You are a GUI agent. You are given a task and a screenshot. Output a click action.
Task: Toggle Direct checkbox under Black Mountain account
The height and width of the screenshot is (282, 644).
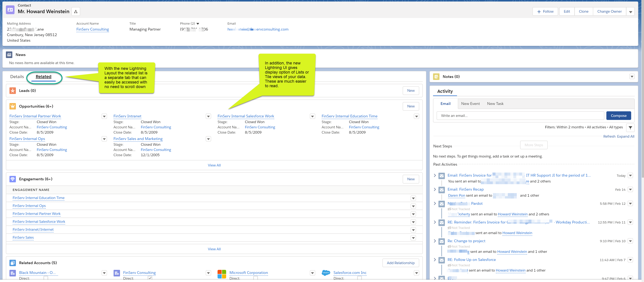pyautogui.click(x=46, y=278)
